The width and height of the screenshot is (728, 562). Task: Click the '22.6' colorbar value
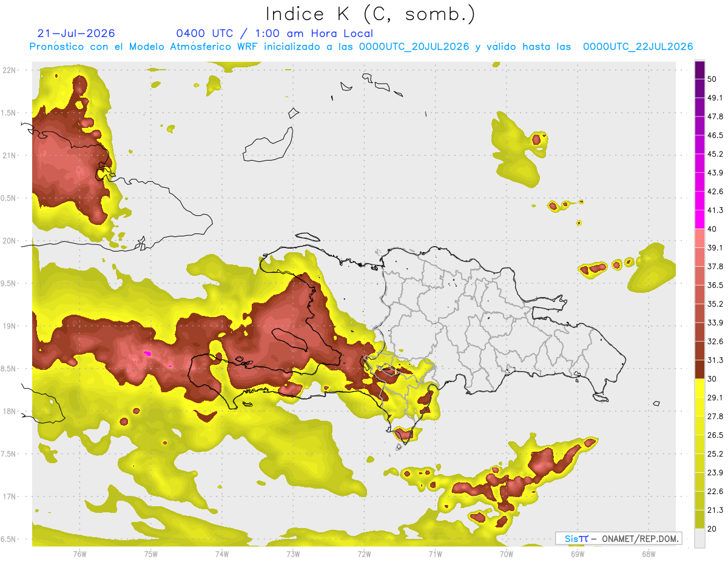tap(715, 492)
